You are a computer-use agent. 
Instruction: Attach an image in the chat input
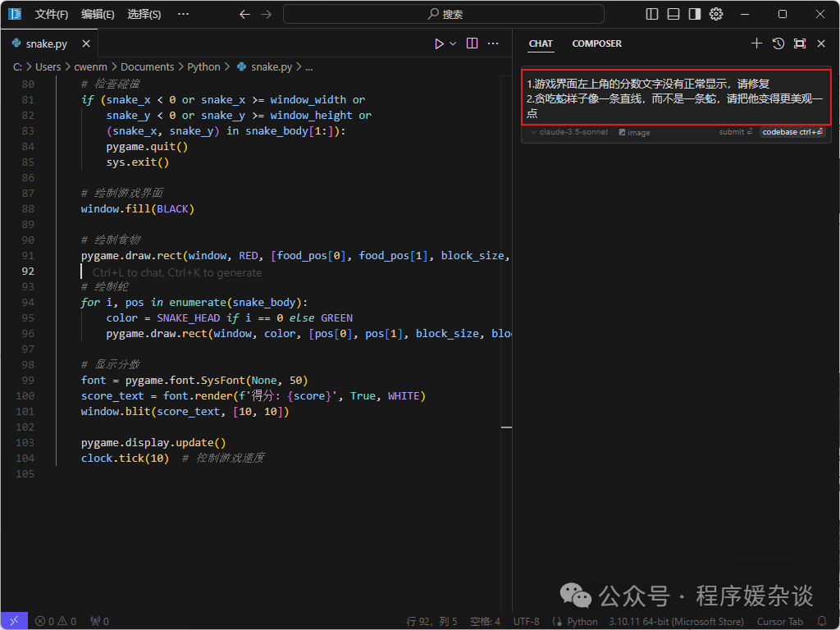pyautogui.click(x=633, y=132)
